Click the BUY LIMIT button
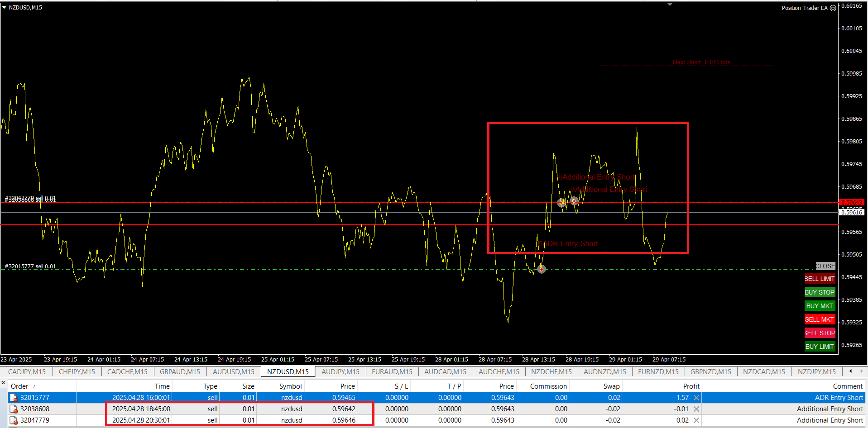 (x=820, y=347)
